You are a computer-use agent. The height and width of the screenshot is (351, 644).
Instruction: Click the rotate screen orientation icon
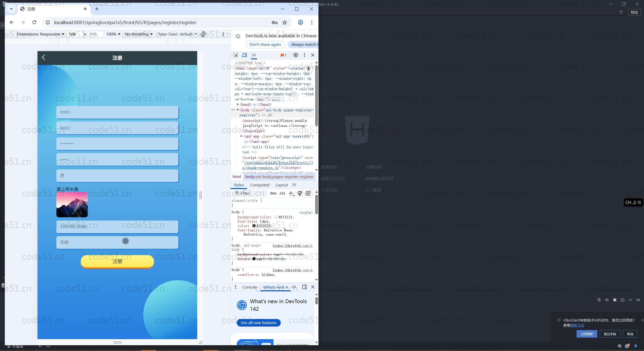pyautogui.click(x=203, y=34)
